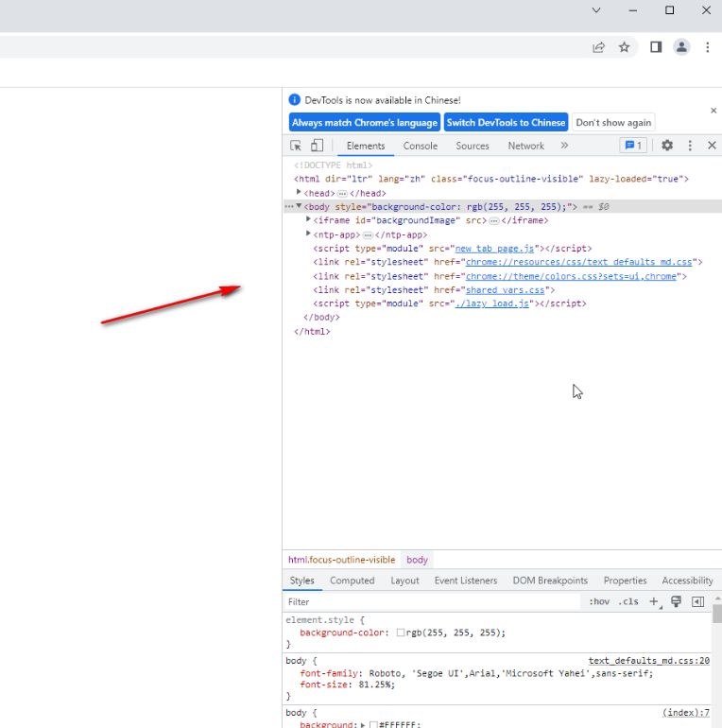
Task: Click Switch DevTools to Chinese button
Action: (506, 123)
